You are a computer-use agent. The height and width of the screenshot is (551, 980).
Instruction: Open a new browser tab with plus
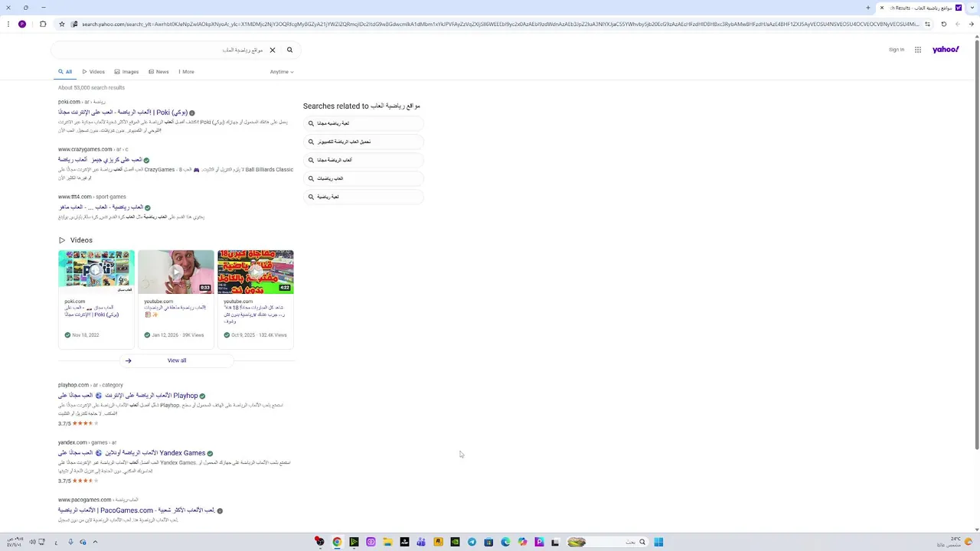(867, 8)
